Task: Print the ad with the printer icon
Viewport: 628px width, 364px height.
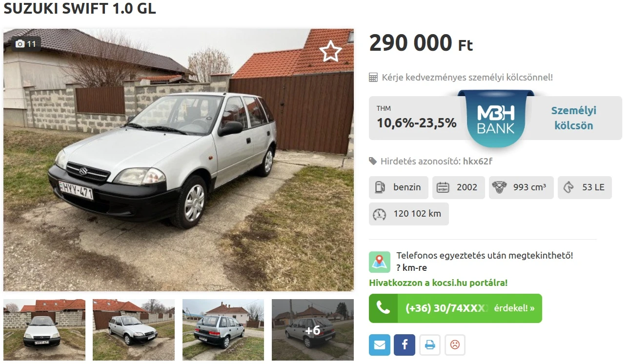Action: coord(430,345)
